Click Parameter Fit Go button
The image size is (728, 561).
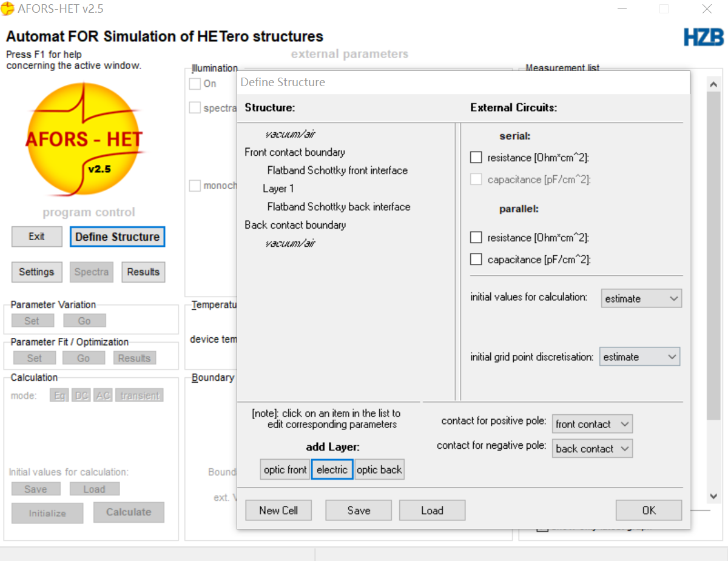pos(83,358)
